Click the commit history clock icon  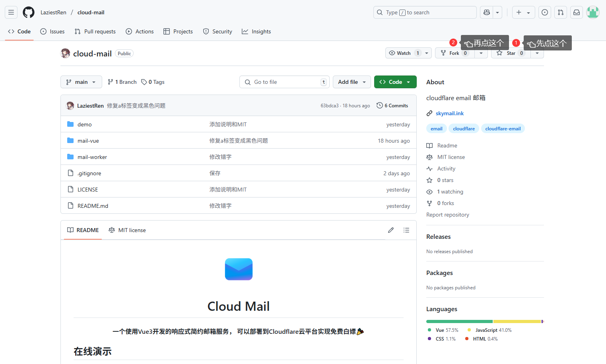click(x=379, y=105)
